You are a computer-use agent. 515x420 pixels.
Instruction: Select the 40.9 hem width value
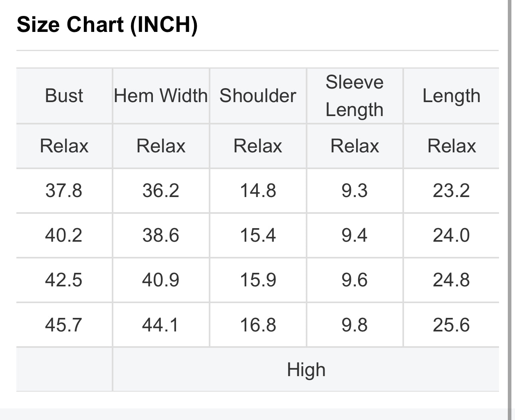pyautogui.click(x=160, y=280)
